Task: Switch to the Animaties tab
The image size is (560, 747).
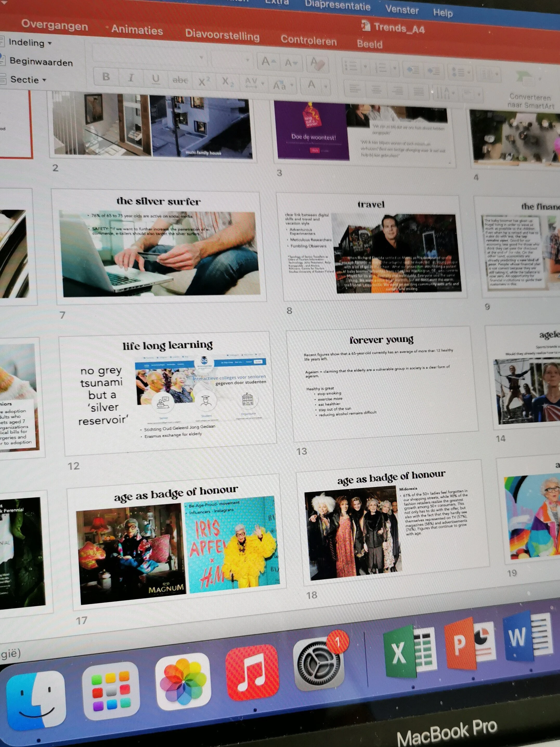Action: (x=137, y=30)
